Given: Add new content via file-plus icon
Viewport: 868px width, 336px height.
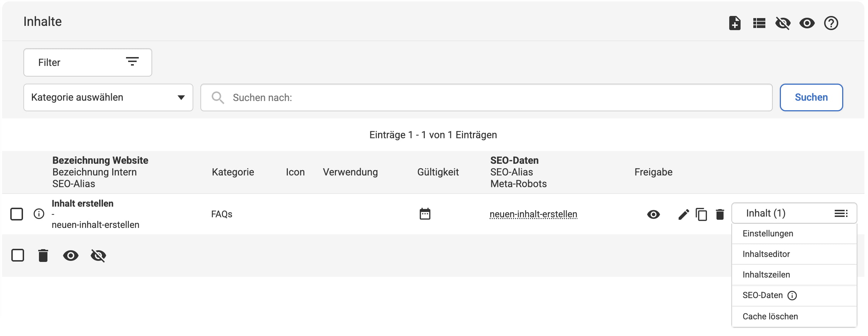Looking at the screenshot, I should tap(735, 23).
